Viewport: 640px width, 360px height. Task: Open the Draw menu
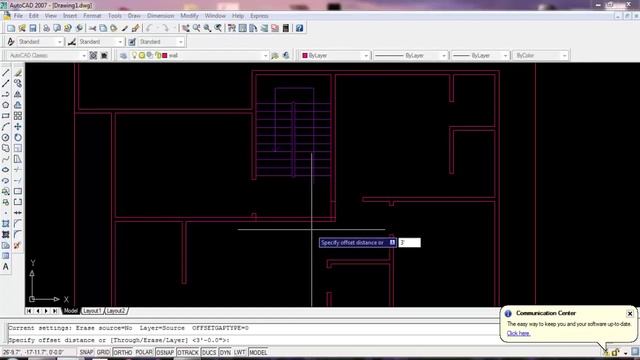(134, 16)
